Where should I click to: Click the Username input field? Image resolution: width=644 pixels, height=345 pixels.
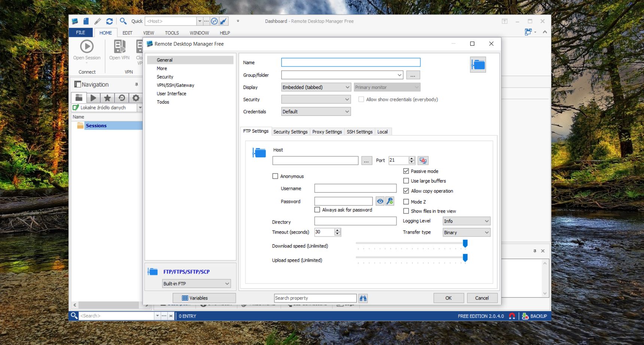[355, 188]
